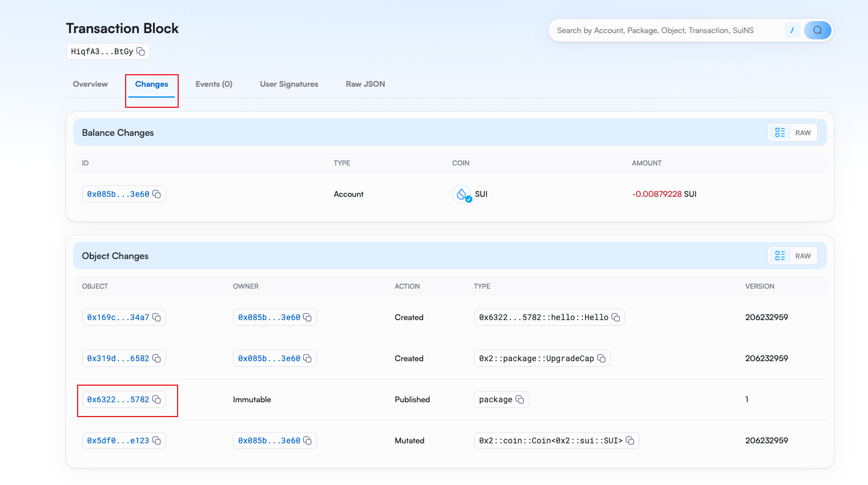
Task: Click the Published action text
Action: pos(412,399)
